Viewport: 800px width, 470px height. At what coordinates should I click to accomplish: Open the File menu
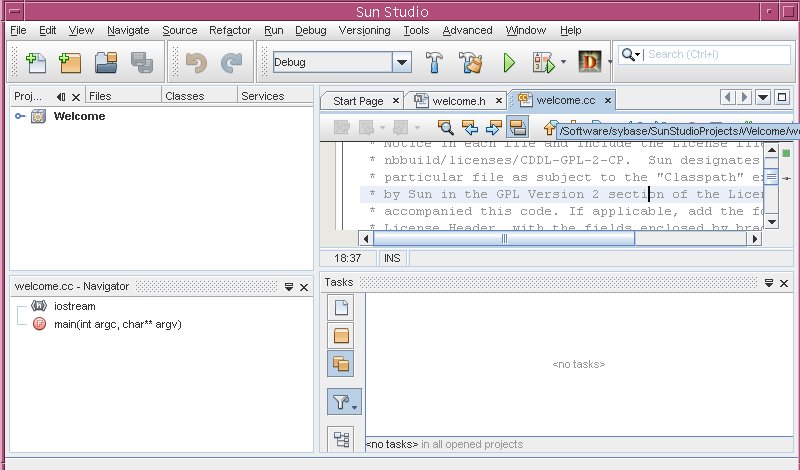point(18,31)
